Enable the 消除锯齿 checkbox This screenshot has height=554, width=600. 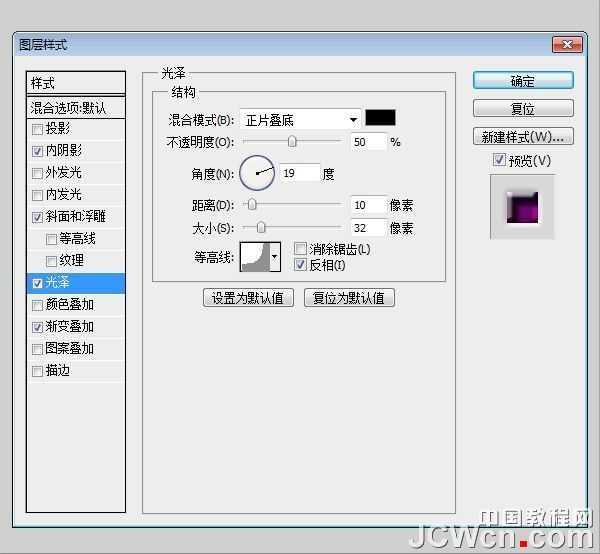300,249
